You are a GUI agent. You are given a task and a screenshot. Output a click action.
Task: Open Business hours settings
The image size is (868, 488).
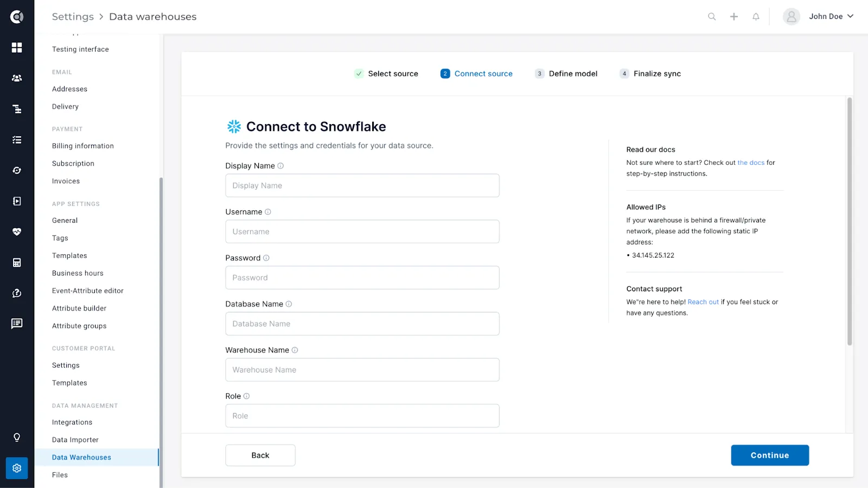[78, 273]
